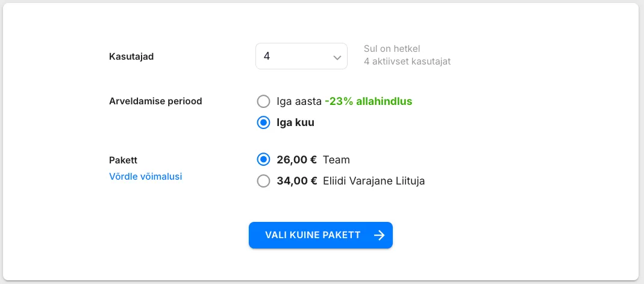Choose the Eliidi Varajane Liituja radio button
The height and width of the screenshot is (284, 644).
tap(263, 181)
